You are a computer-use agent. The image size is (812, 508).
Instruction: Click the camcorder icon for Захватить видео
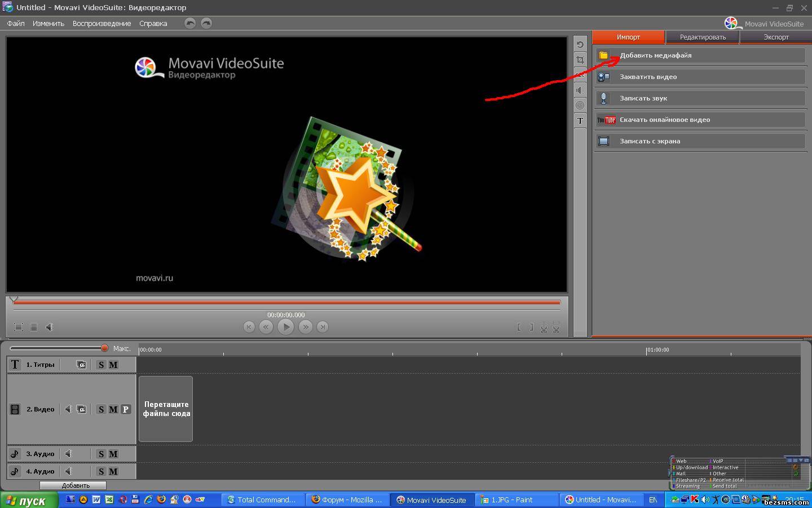(x=604, y=77)
